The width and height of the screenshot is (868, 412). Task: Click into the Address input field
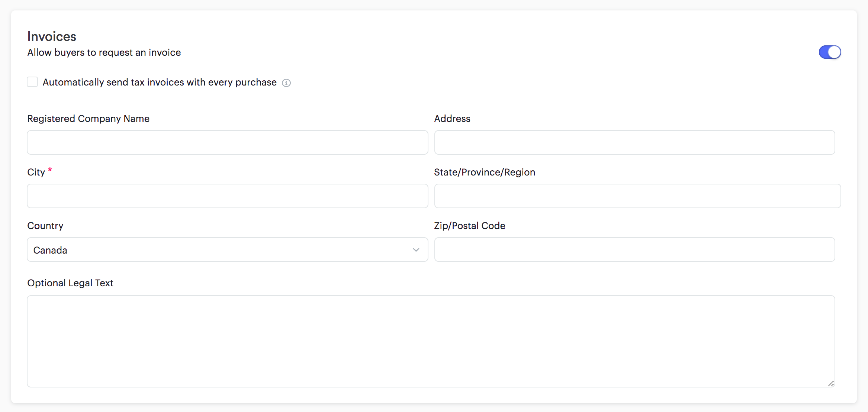click(634, 142)
